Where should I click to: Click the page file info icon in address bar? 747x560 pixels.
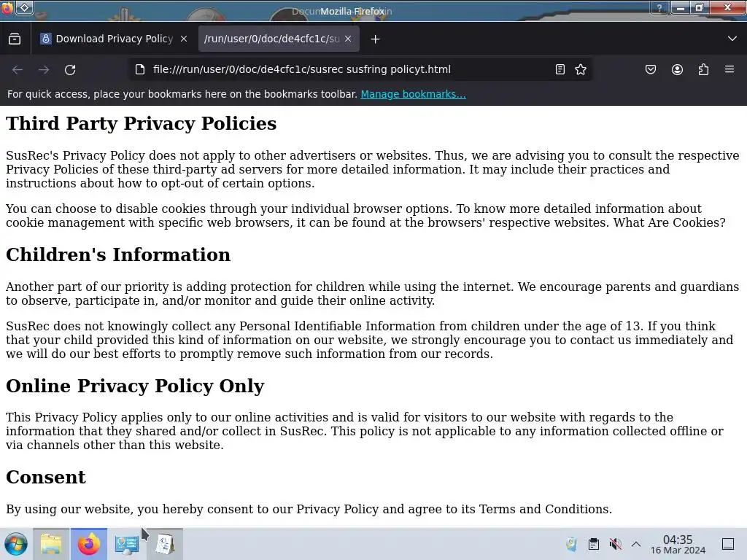[x=140, y=69]
